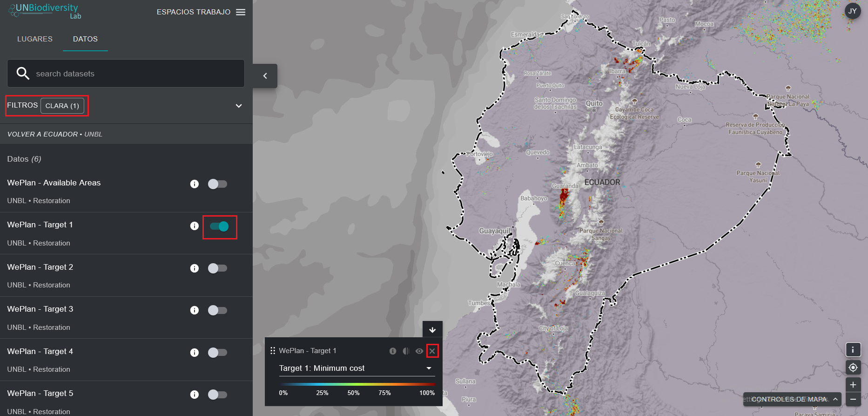868x416 pixels.
Task: Turn on WePlan - Available Areas layer
Action: point(217,184)
